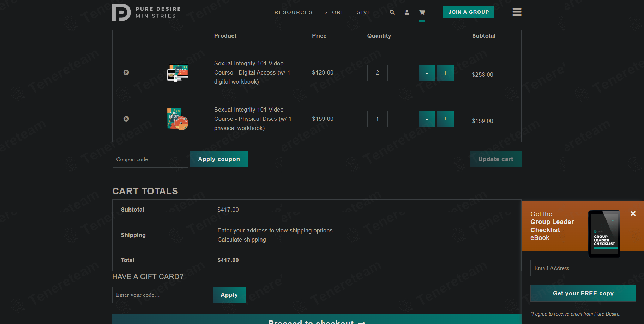The image size is (644, 324).
Task: Open the shopping cart icon
Action: [x=422, y=12]
